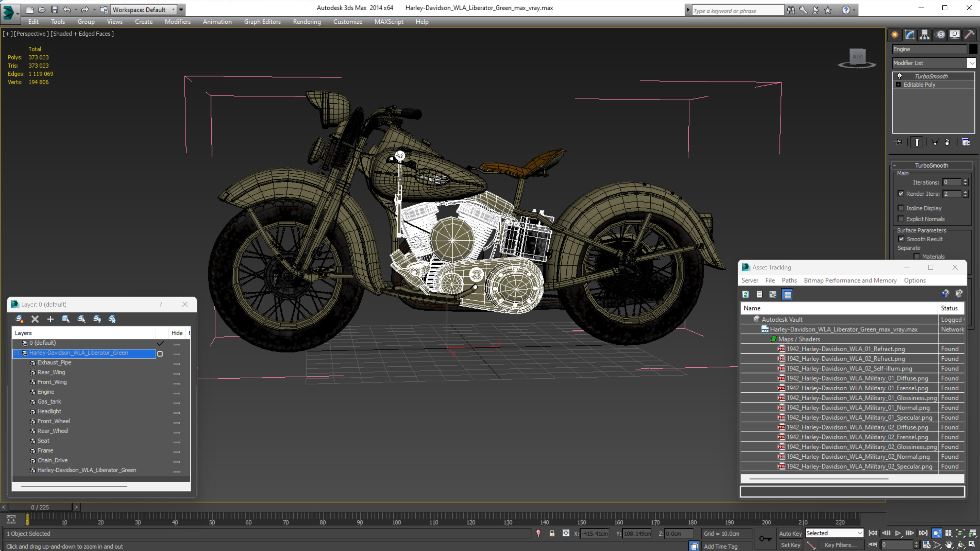Switch to the Utilities panel hammer icon
The height and width of the screenshot is (551, 980).
click(x=970, y=35)
